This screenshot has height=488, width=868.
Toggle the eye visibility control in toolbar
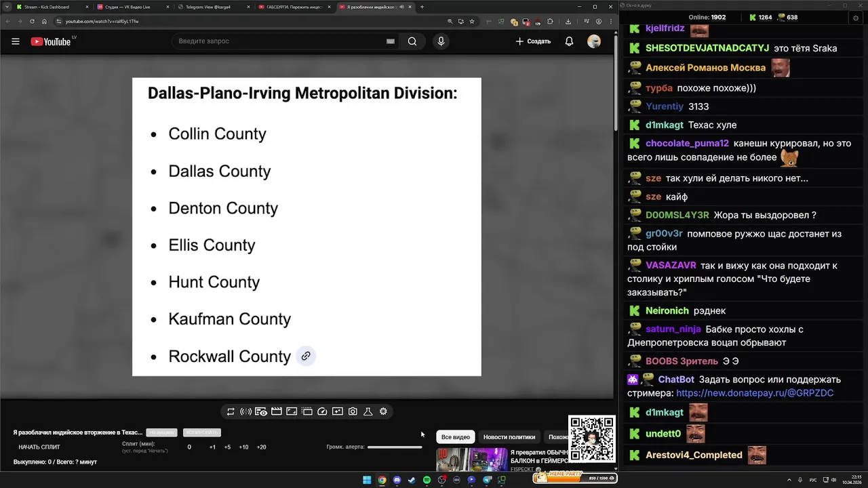point(261,411)
